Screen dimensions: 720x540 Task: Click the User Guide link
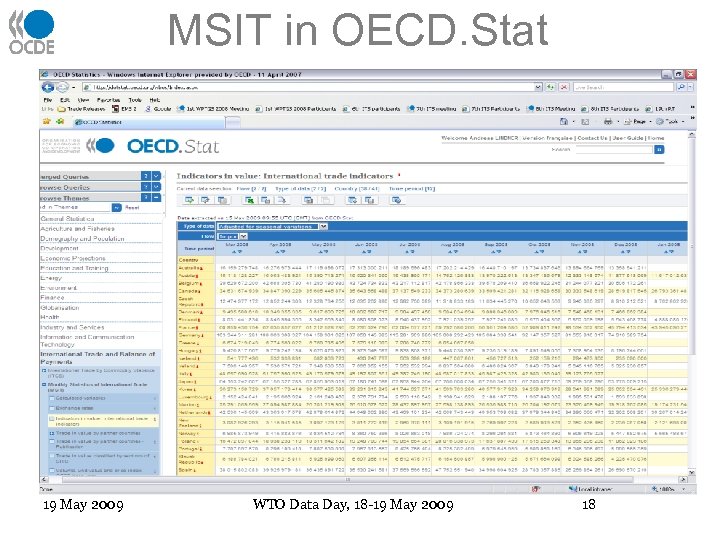628,138
